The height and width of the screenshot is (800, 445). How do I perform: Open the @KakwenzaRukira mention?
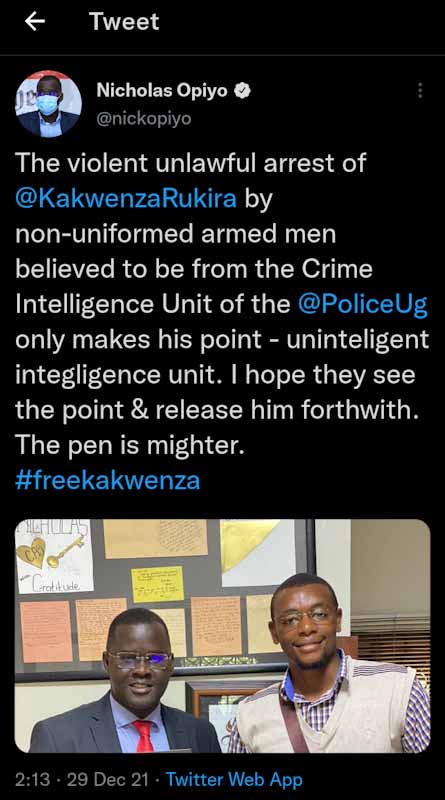click(126, 198)
